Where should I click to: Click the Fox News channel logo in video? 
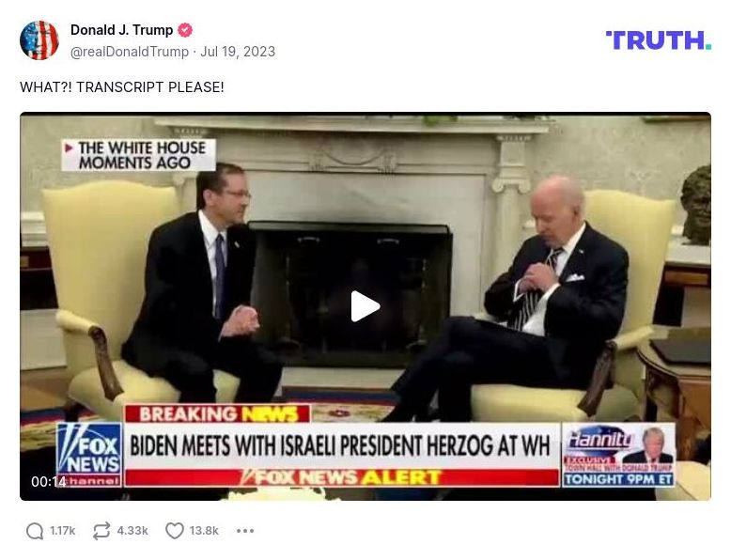89,455
